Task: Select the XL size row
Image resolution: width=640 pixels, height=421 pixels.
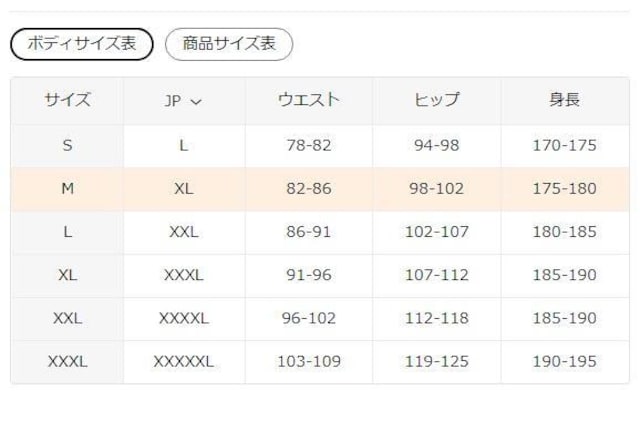Action: [x=67, y=275]
